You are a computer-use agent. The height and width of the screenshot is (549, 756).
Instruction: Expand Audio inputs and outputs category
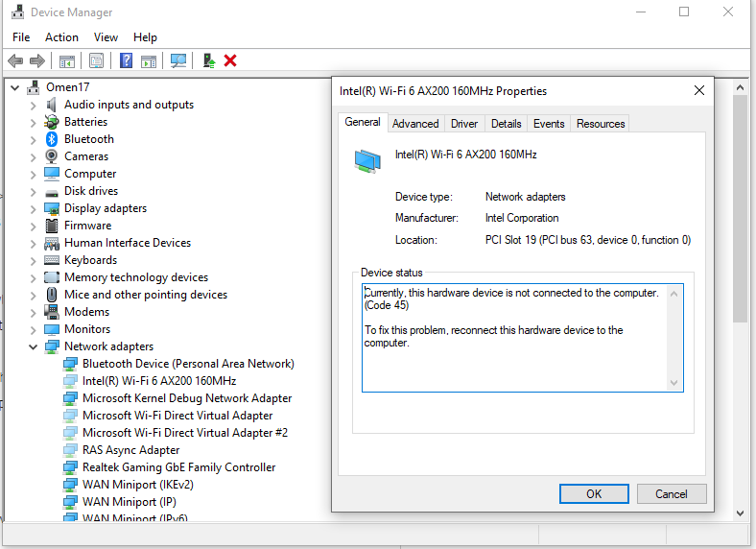34,106
